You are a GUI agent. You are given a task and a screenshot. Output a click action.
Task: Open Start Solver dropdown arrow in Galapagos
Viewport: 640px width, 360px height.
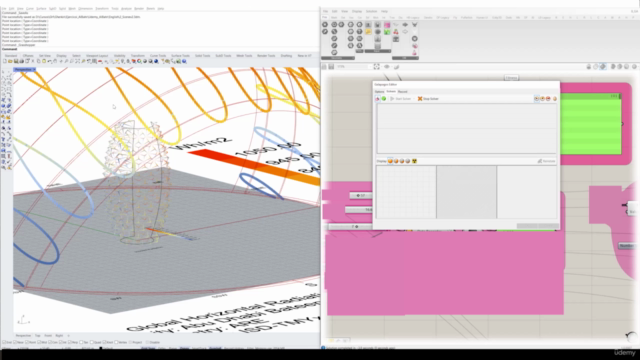(x=413, y=99)
